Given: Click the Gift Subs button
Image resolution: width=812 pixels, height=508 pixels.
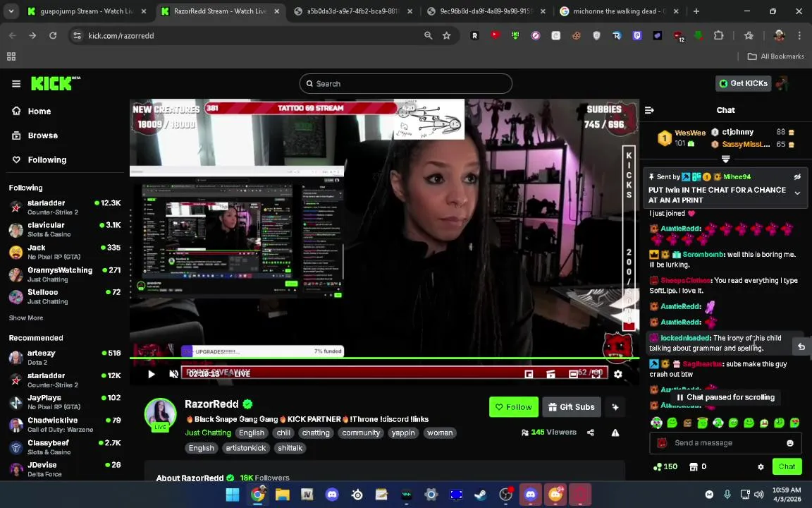Looking at the screenshot, I should [x=572, y=407].
